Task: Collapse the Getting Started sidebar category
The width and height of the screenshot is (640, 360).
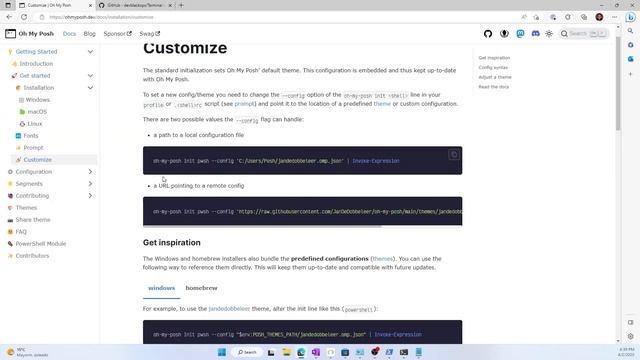Action: click(x=90, y=52)
